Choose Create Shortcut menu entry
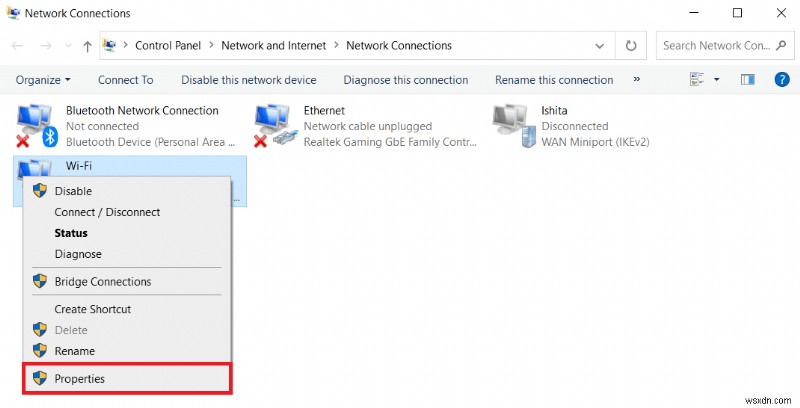 (127, 309)
